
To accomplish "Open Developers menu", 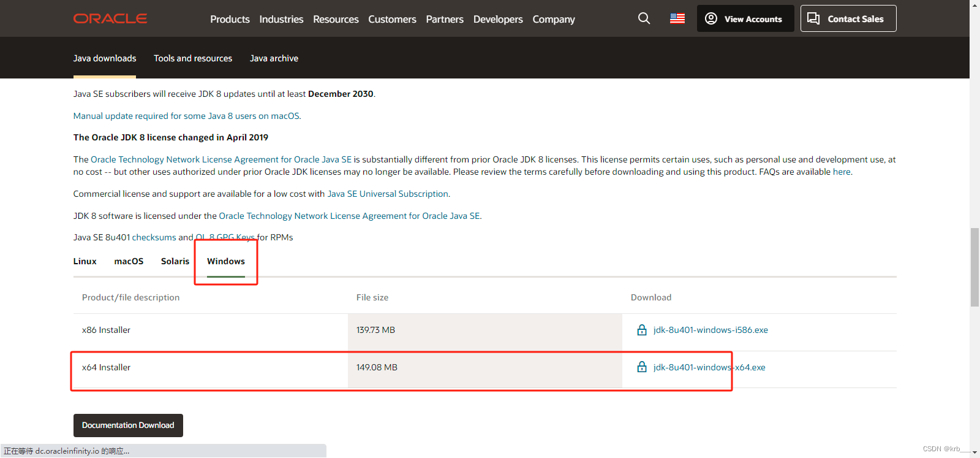I will (498, 19).
